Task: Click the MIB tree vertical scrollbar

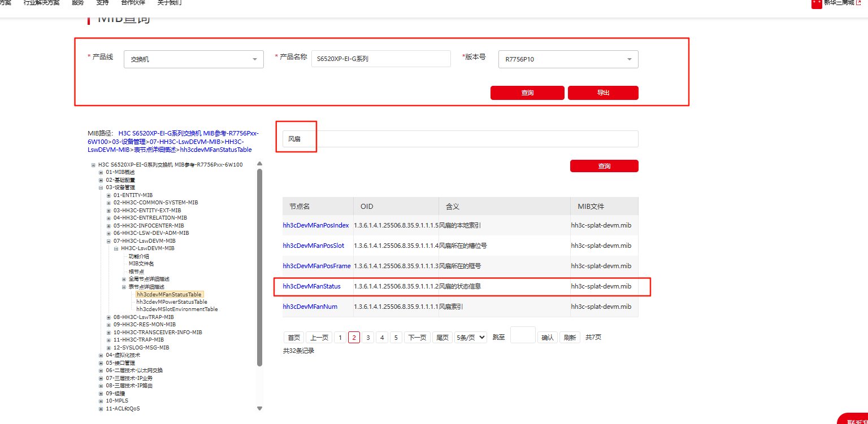Action: point(260,265)
